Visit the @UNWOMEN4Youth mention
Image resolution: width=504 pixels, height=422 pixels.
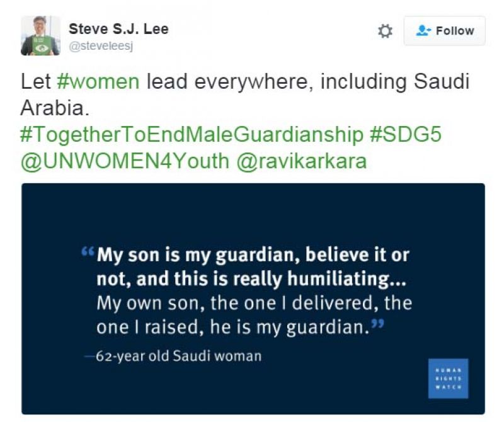coord(125,161)
